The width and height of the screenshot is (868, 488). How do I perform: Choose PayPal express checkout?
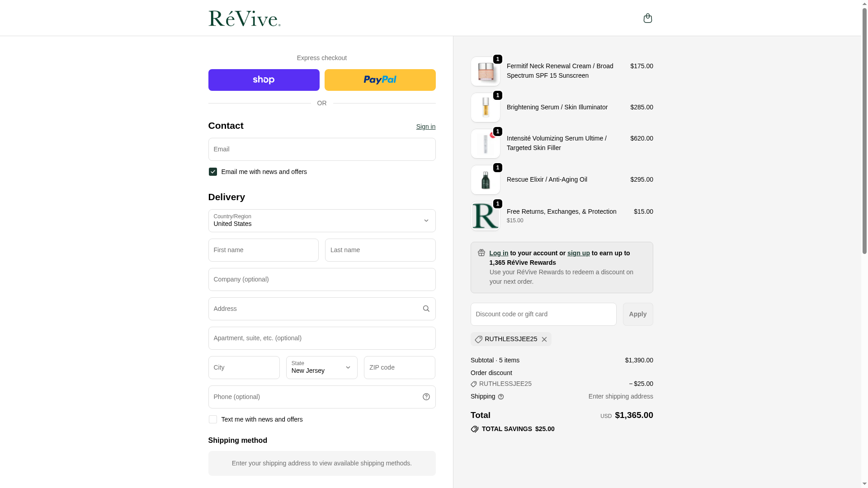380,80
